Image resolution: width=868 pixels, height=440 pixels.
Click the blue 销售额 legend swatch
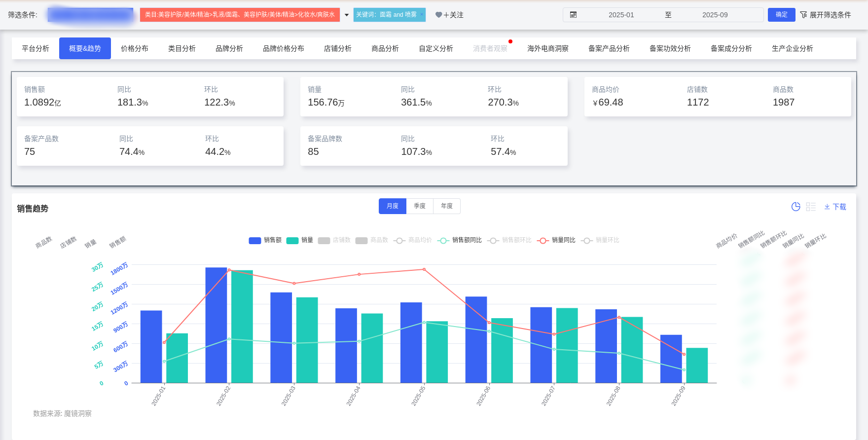click(255, 240)
